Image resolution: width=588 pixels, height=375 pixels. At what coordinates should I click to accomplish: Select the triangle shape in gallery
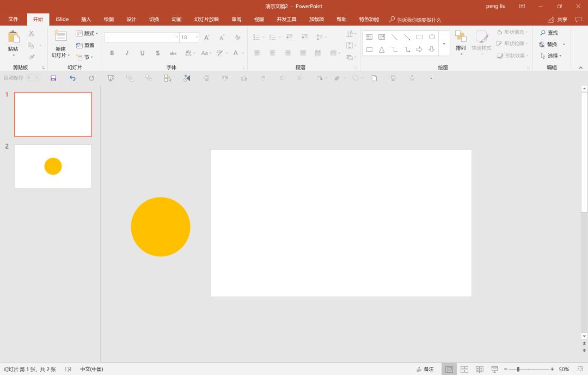(382, 50)
